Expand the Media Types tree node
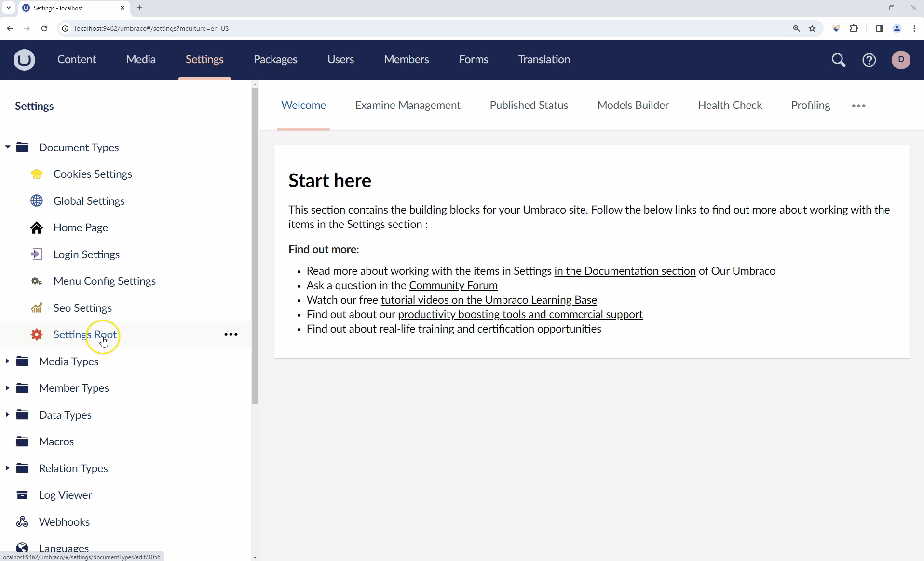 pyautogui.click(x=7, y=361)
